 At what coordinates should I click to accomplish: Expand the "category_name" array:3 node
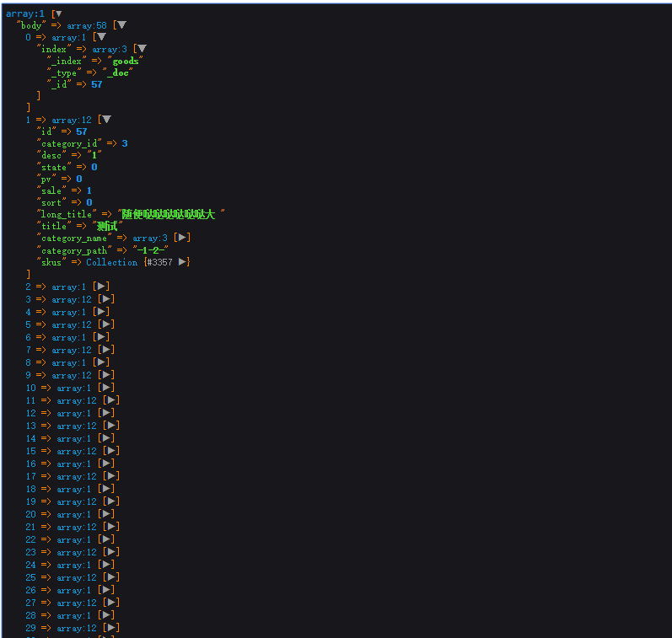click(183, 238)
